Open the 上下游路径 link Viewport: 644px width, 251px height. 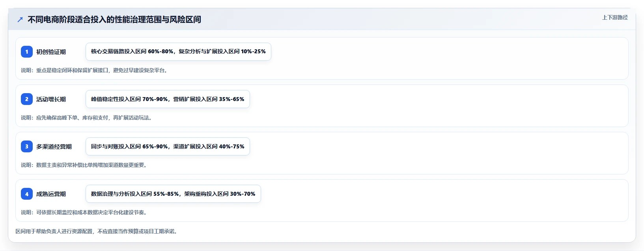point(615,17)
